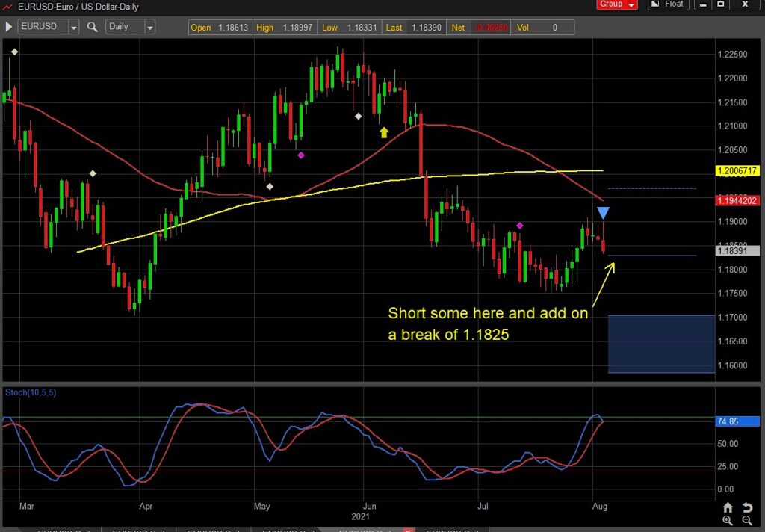Click the EURUSD symbol input field
765x532 pixels.
click(x=43, y=27)
